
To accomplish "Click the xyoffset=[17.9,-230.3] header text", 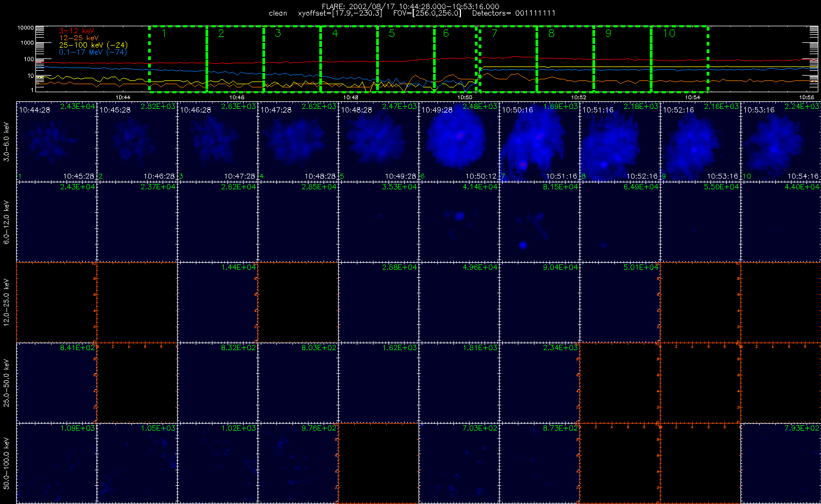I will click(x=340, y=13).
